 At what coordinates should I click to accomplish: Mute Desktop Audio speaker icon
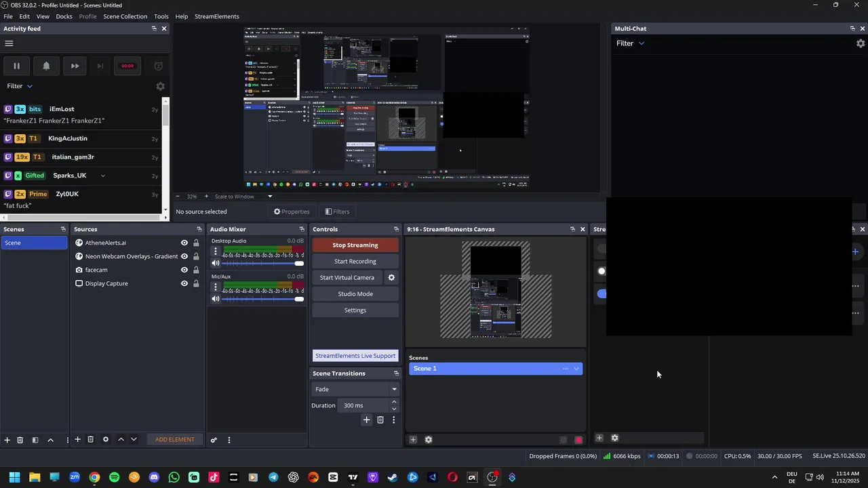[x=216, y=263]
